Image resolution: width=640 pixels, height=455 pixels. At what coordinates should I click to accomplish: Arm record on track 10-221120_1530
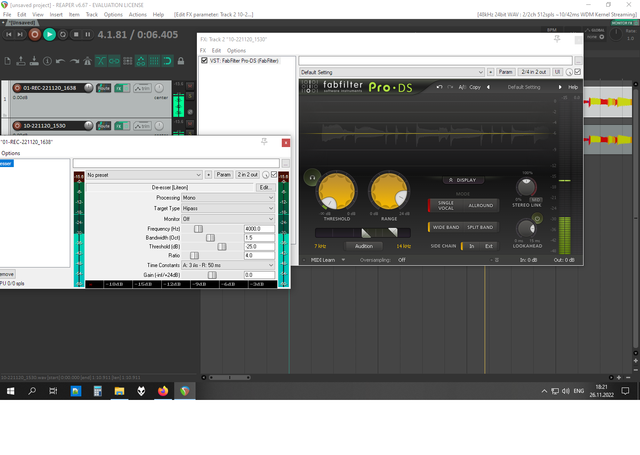[17, 126]
